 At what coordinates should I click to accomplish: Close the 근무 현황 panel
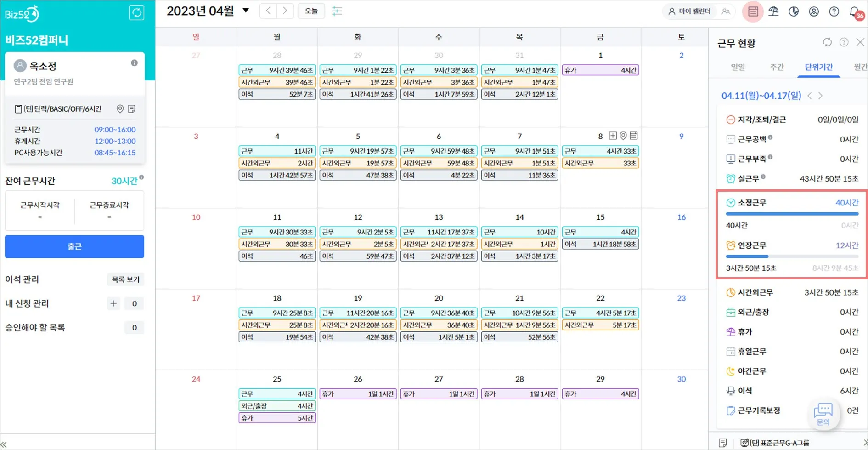pyautogui.click(x=860, y=42)
